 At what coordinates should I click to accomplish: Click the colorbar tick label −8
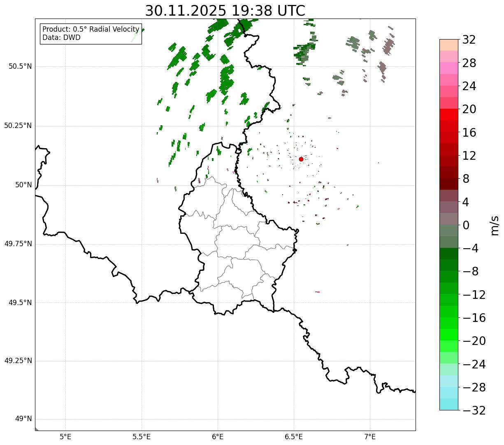(471, 272)
